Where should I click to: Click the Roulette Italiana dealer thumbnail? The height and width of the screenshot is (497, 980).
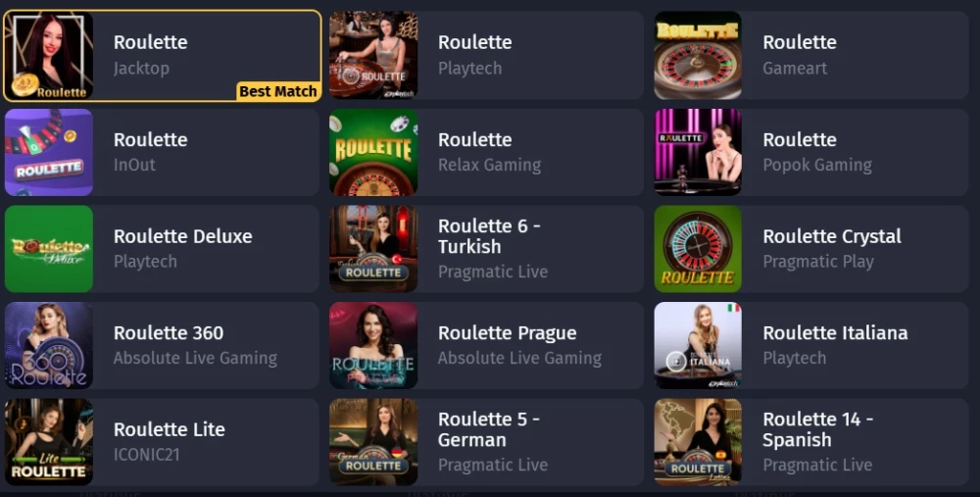(x=698, y=345)
